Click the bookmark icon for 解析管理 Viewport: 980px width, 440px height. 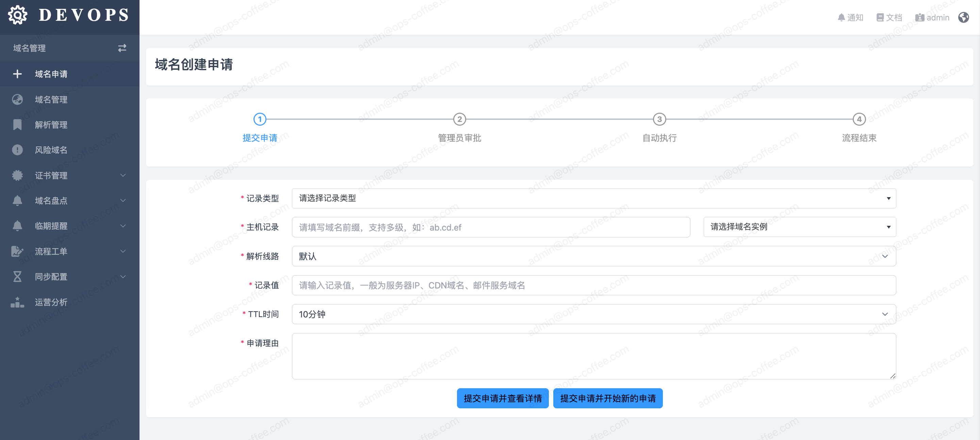(x=17, y=124)
